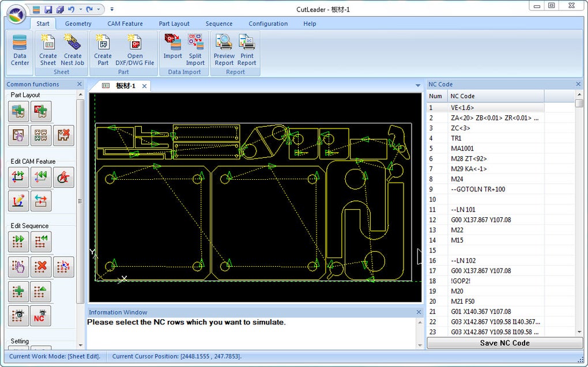
Task: Click the delete sequence red X icon
Action: tap(41, 267)
